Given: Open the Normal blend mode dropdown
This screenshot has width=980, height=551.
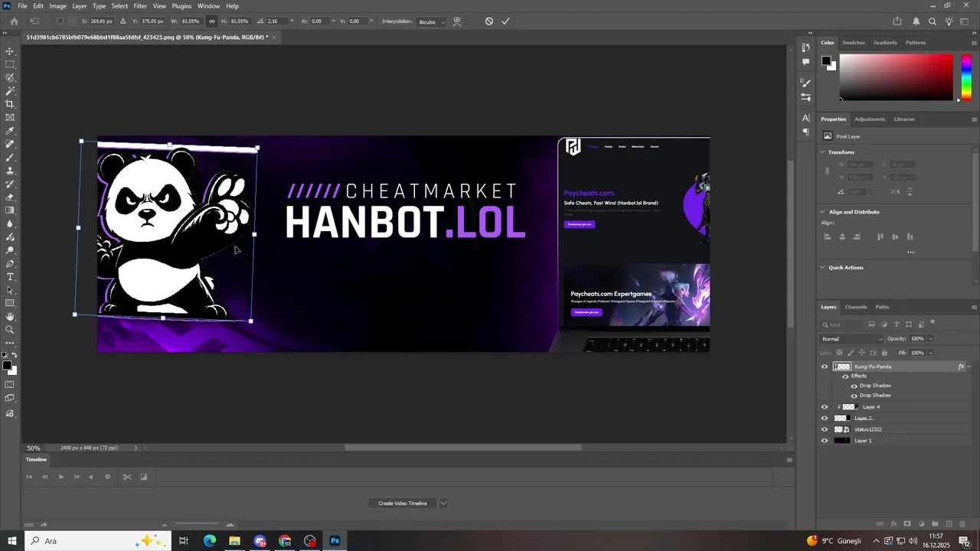Looking at the screenshot, I should coord(851,339).
